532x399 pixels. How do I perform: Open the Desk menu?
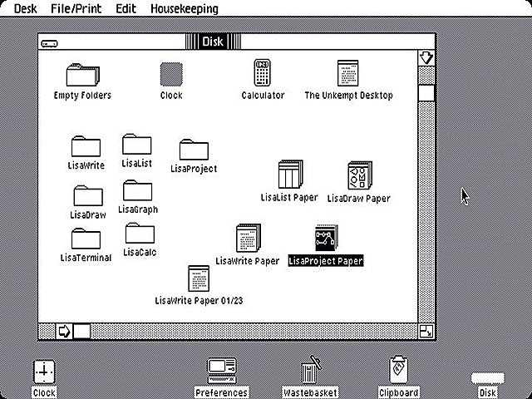pos(26,8)
